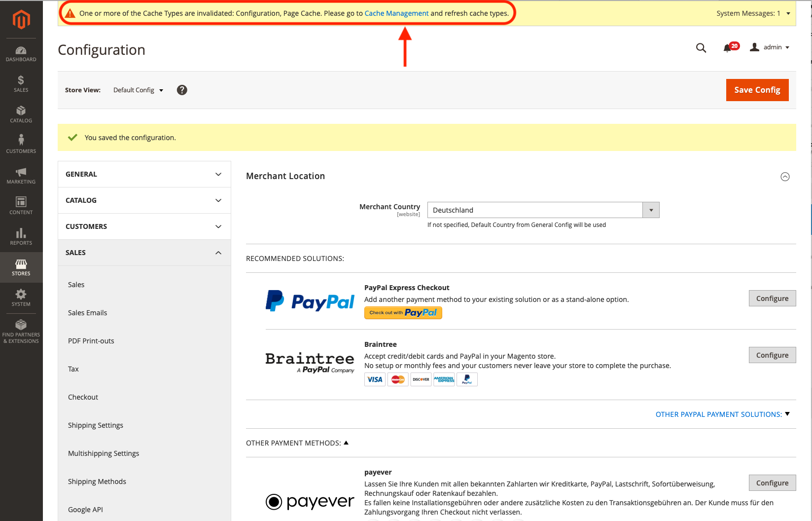The width and height of the screenshot is (812, 521).
Task: Open the notifications bell icon
Action: coord(727,48)
